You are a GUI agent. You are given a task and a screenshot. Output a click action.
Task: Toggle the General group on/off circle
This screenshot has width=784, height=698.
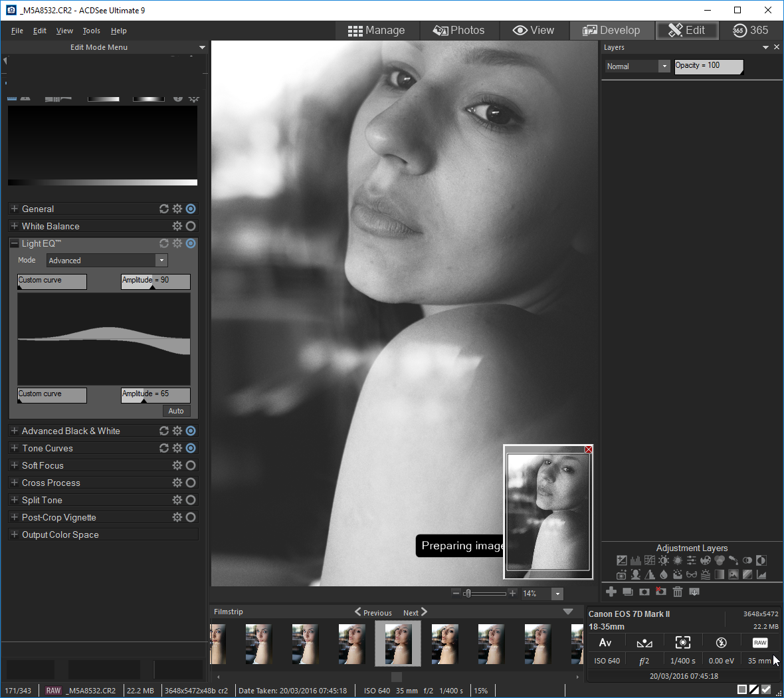(191, 209)
